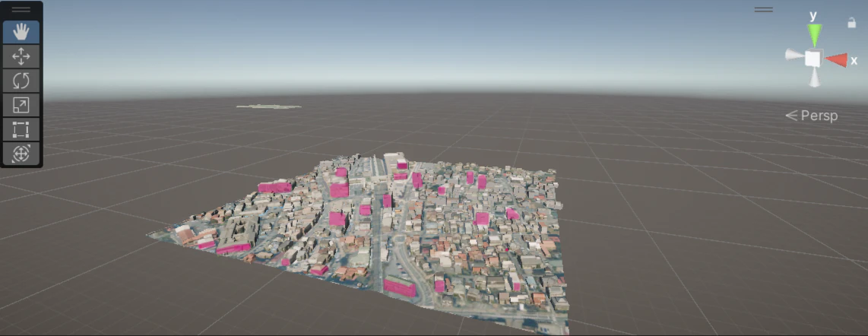Click the white left axis cone
Viewport: 868px width, 336px height.
click(794, 55)
